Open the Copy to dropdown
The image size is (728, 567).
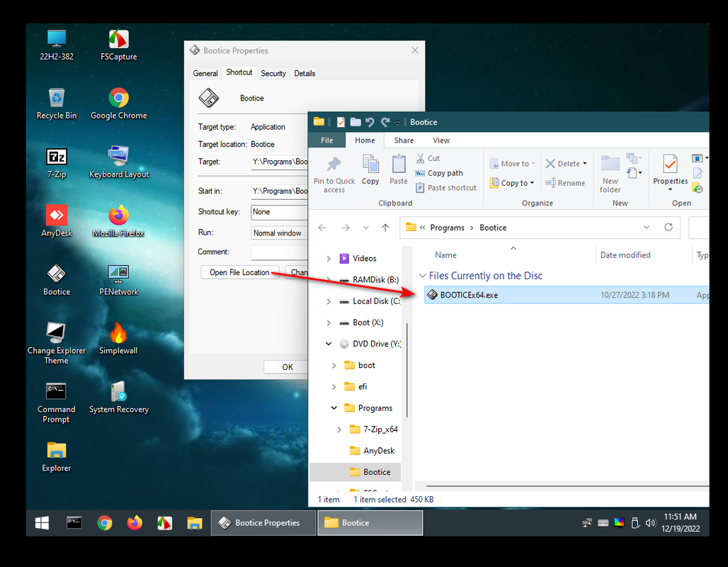tap(512, 183)
